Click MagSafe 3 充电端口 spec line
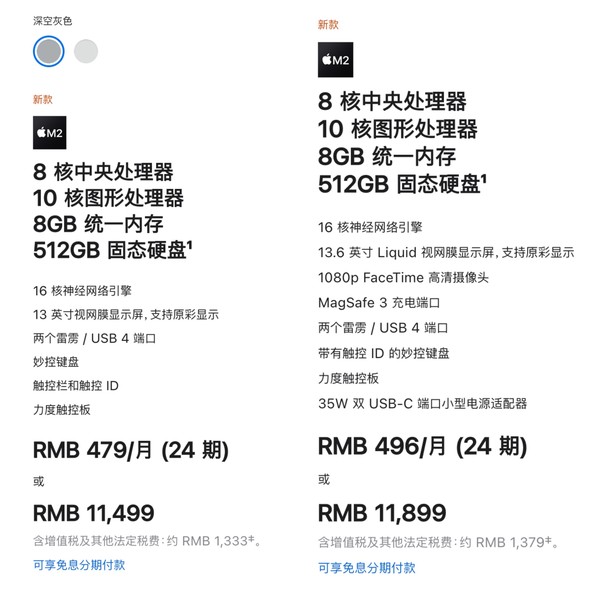 point(379,303)
